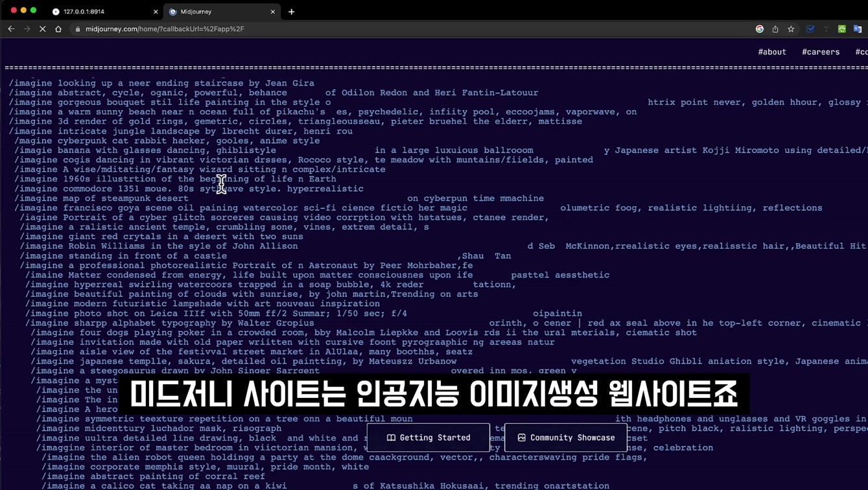868x490 pixels.
Task: Click the browser back arrow
Action: pos(11,29)
